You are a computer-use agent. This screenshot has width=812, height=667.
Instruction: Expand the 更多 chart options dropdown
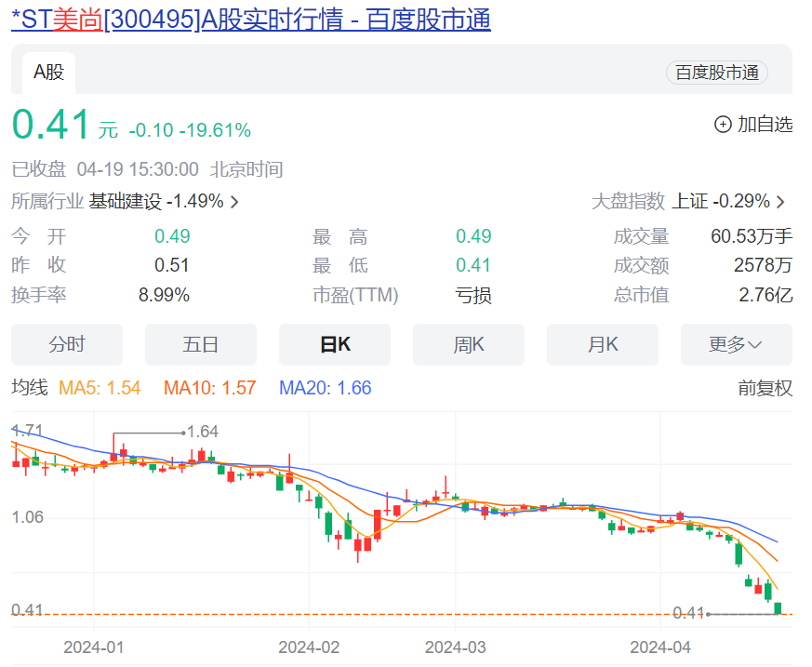click(736, 344)
